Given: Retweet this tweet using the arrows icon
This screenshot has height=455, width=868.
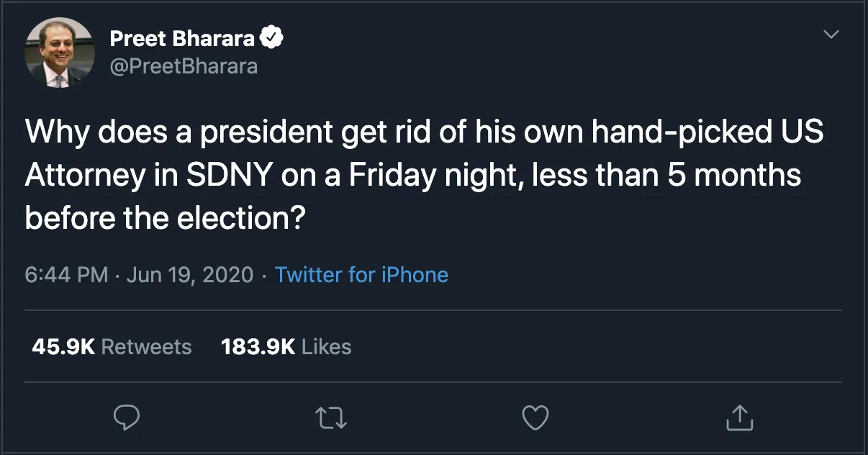Looking at the screenshot, I should coord(331,417).
